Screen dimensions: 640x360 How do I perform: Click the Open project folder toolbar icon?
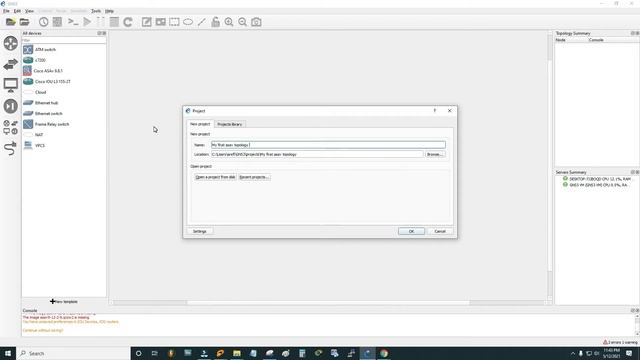[x=24, y=22]
